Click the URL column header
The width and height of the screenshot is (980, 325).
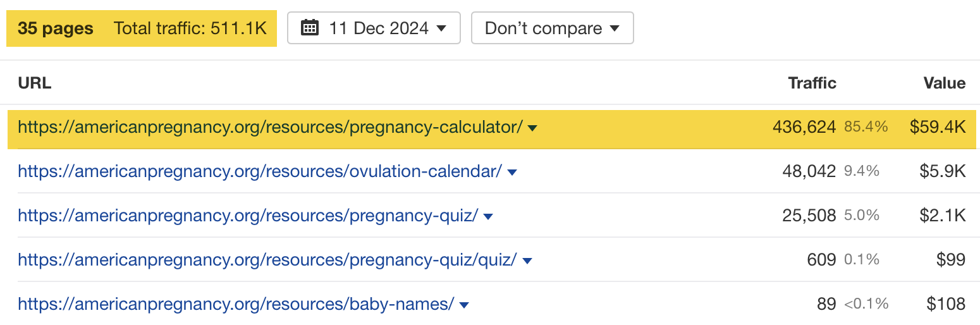[x=35, y=83]
